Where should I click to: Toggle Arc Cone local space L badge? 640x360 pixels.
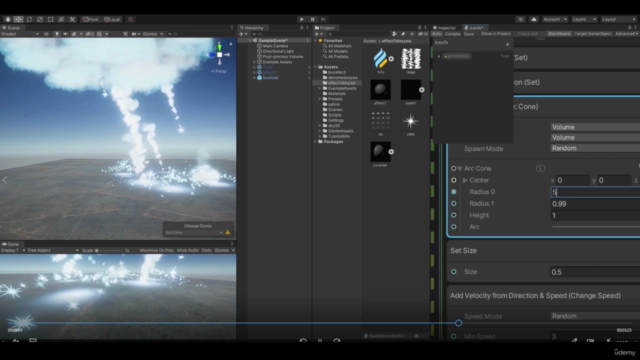pyautogui.click(x=540, y=168)
